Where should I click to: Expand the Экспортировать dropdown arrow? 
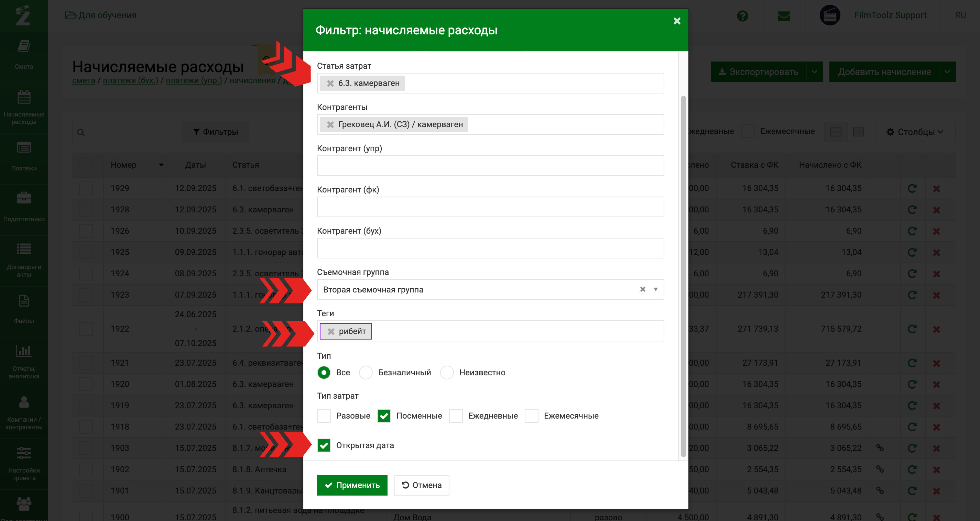tap(815, 72)
